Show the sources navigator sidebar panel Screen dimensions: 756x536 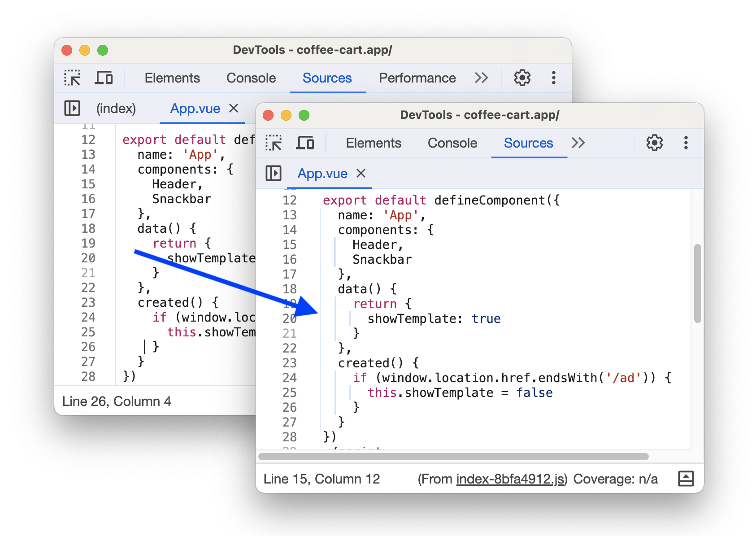pyautogui.click(x=273, y=174)
